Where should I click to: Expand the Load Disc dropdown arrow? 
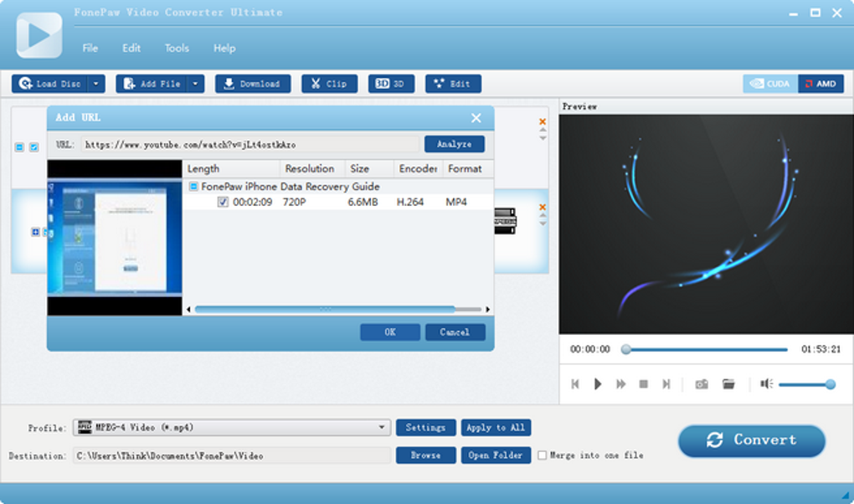[x=95, y=84]
